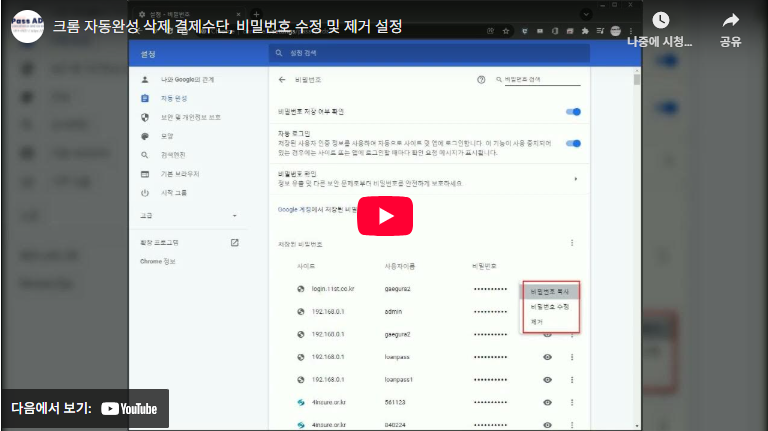Click 4insure.or.kr entry for 561123
Screen dimensions: 768x431
pos(329,402)
